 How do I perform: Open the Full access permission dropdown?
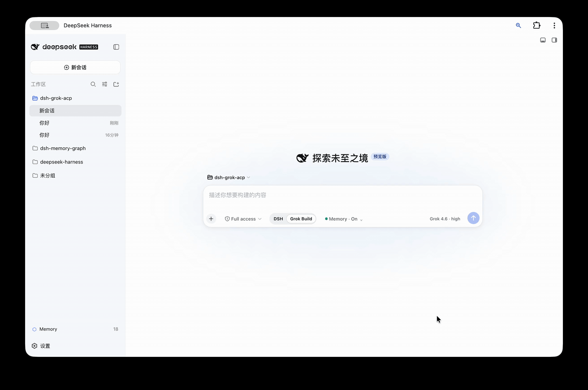[x=243, y=219]
